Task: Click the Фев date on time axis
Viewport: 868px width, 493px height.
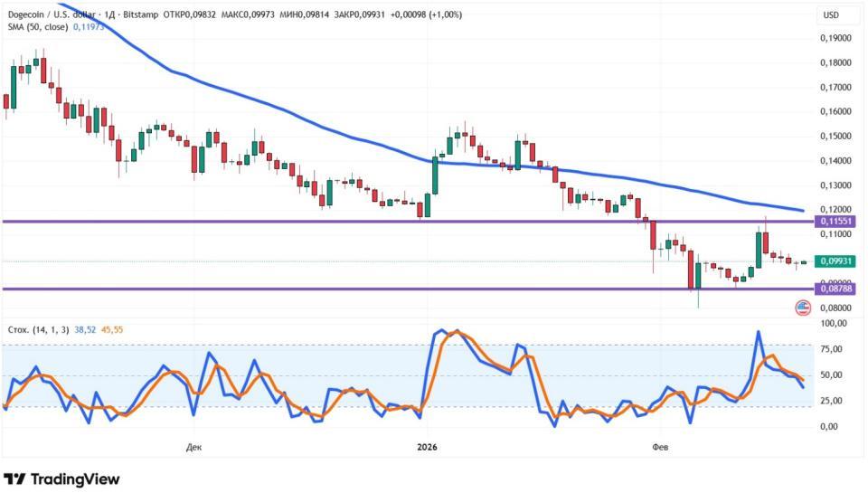Action: [659, 446]
